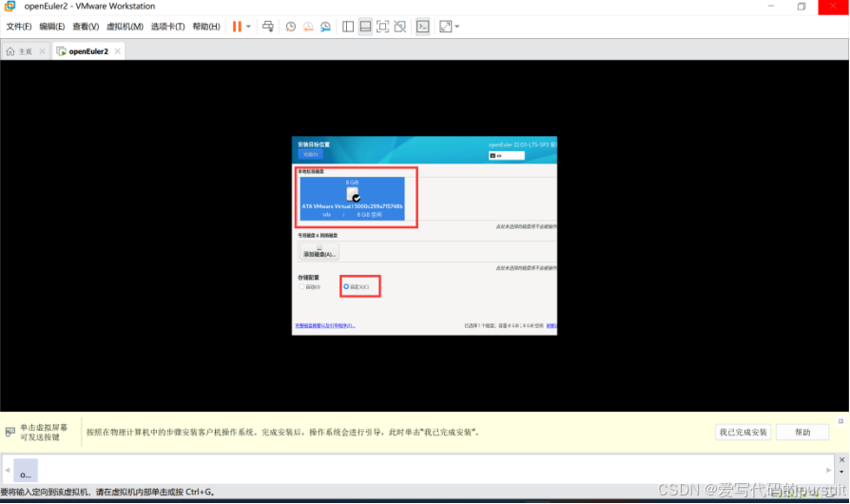The image size is (850, 504).
Task: Toggle the library sidebar panel
Action: point(348,27)
